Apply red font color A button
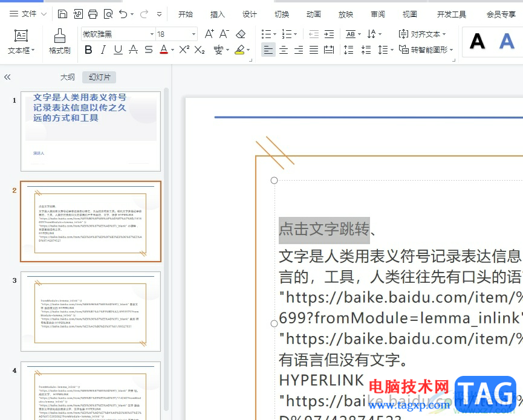Image resolution: width=523 pixels, height=420 pixels. tap(164, 50)
